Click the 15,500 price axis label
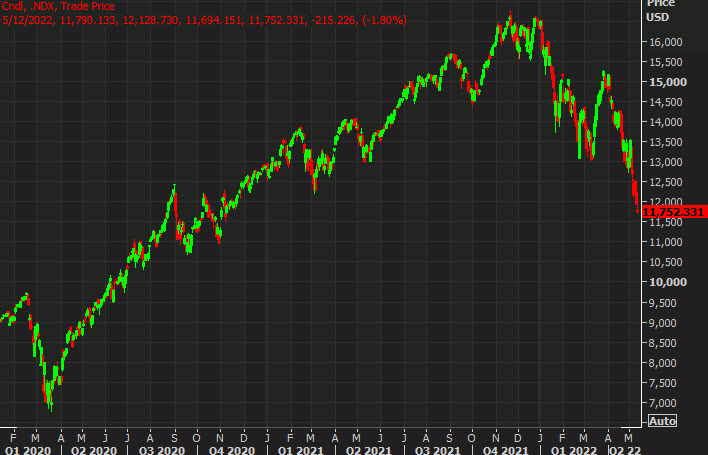Image resolution: width=708 pixels, height=455 pixels. pyautogui.click(x=666, y=62)
